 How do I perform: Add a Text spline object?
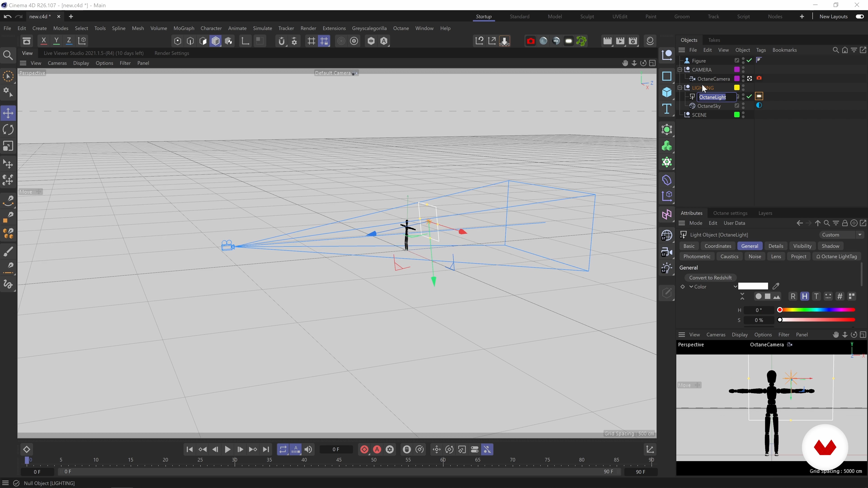point(667,109)
